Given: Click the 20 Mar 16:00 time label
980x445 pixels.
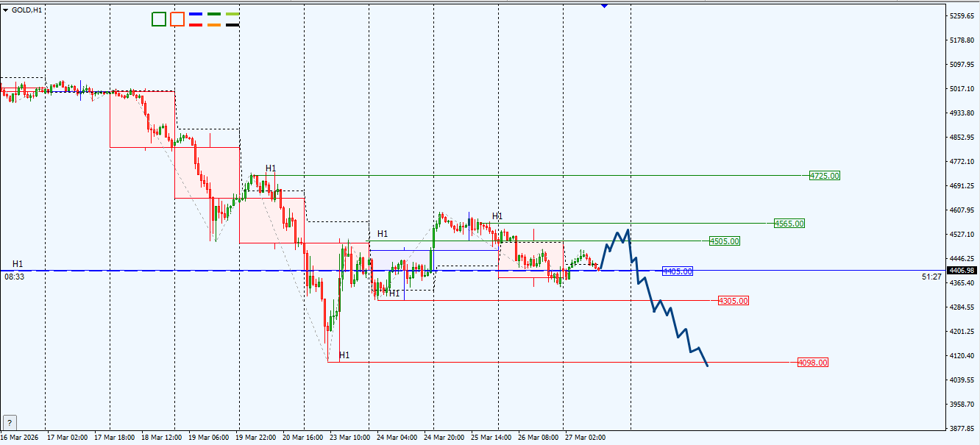Looking at the screenshot, I should pos(302,437).
